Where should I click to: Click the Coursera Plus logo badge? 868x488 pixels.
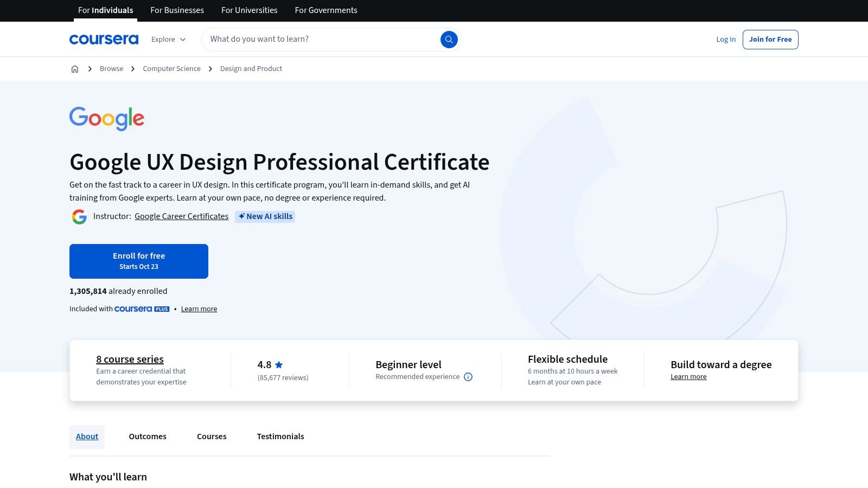click(x=142, y=309)
